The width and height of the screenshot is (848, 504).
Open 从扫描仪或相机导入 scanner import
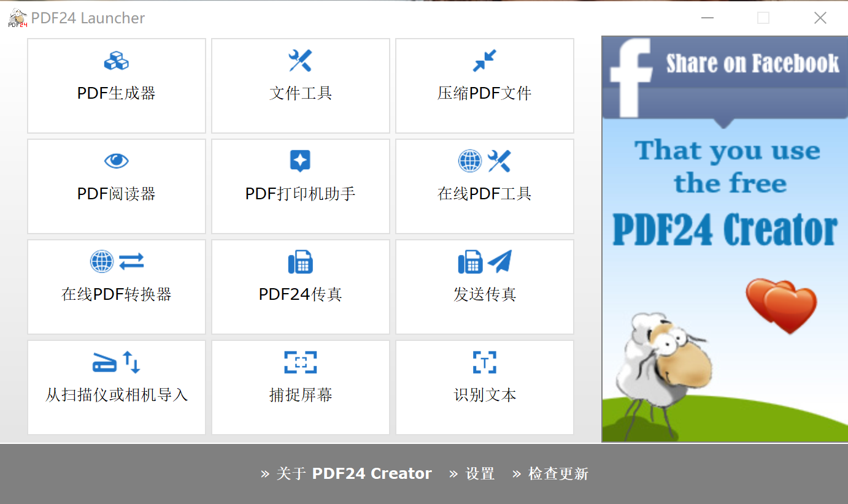coord(116,388)
